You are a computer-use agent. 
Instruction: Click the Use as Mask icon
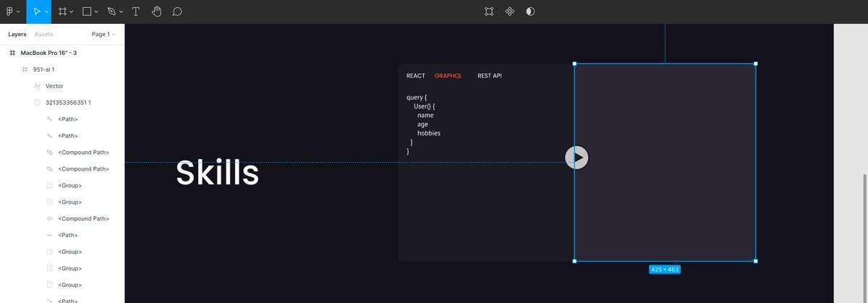click(530, 12)
